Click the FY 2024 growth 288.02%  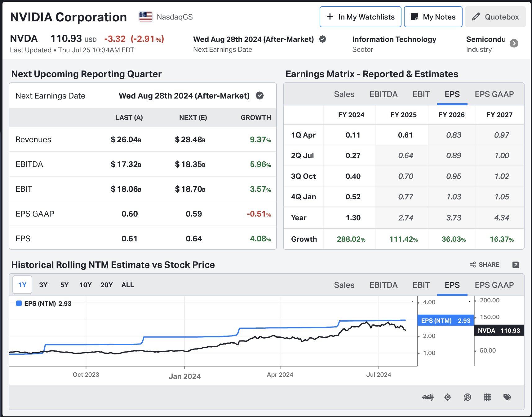pos(351,239)
